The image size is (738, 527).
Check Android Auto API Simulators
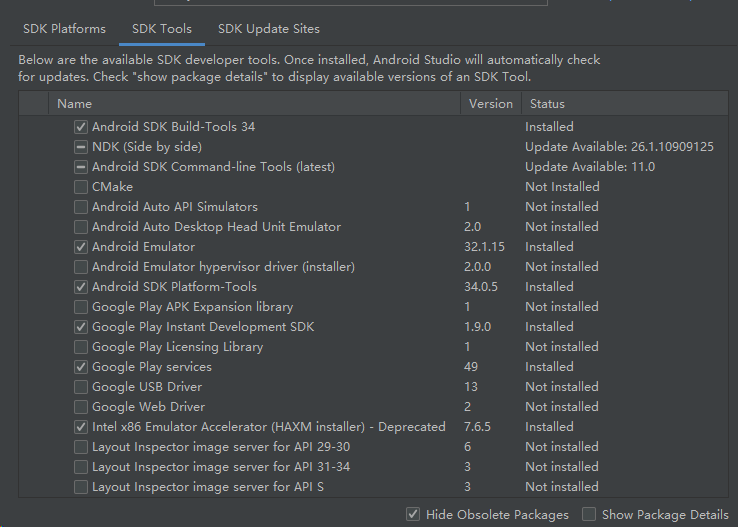81,207
